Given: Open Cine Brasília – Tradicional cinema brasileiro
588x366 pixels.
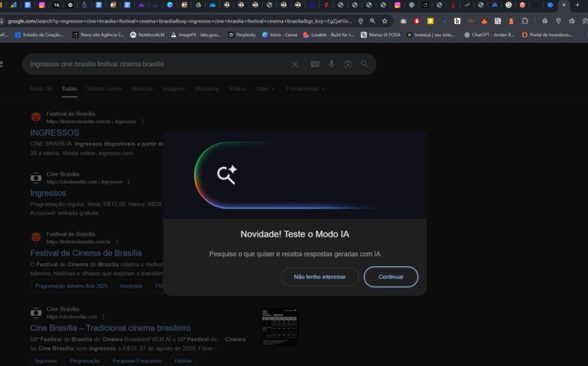Looking at the screenshot, I should click(110, 328).
